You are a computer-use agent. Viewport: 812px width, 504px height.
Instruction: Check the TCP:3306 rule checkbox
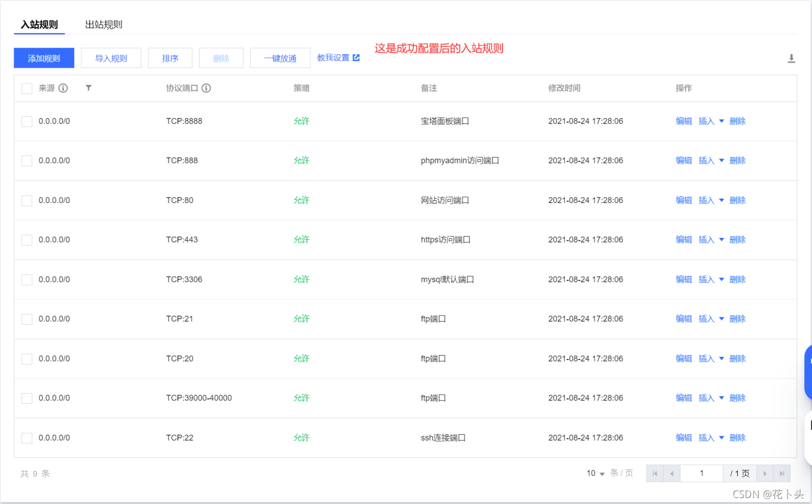pyautogui.click(x=27, y=279)
